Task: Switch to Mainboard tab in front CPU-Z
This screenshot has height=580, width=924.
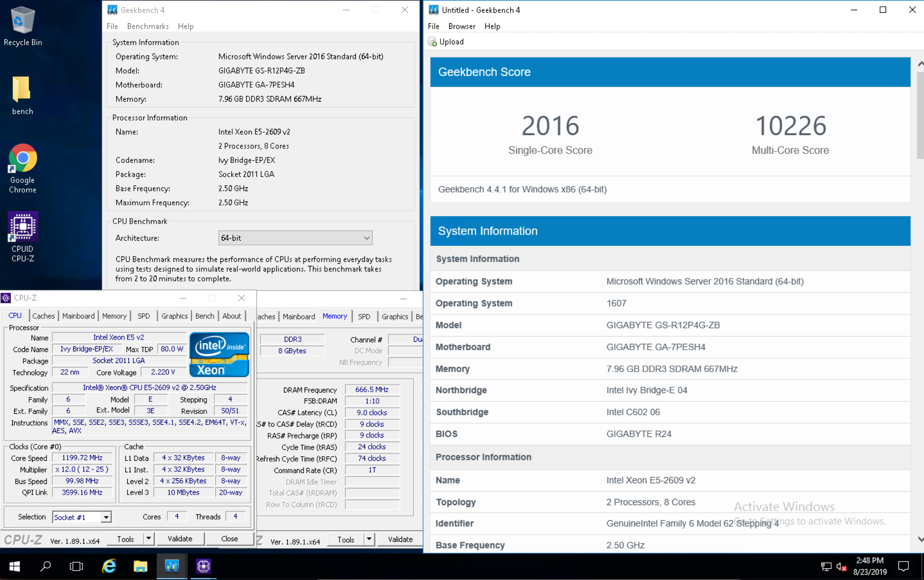Action: tap(78, 316)
